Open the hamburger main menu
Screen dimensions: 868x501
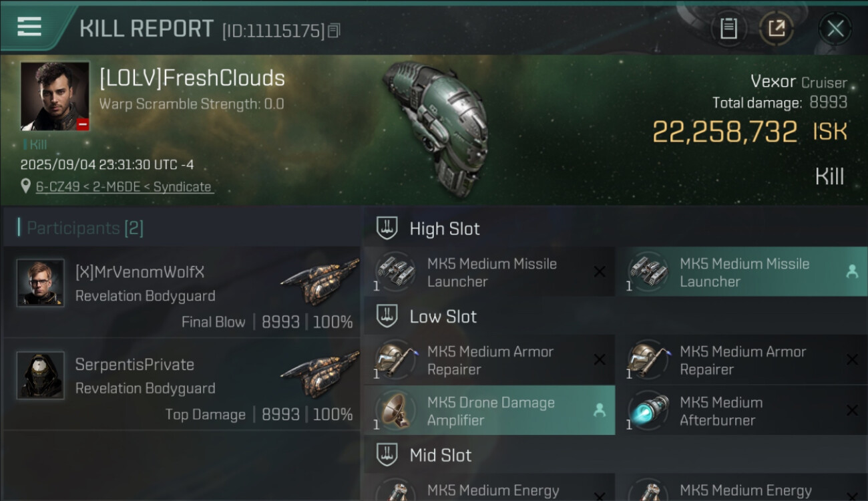pos(29,27)
